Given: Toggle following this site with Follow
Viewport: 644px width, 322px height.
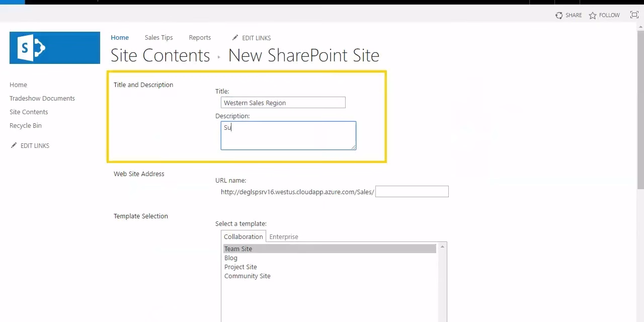Looking at the screenshot, I should [604, 15].
